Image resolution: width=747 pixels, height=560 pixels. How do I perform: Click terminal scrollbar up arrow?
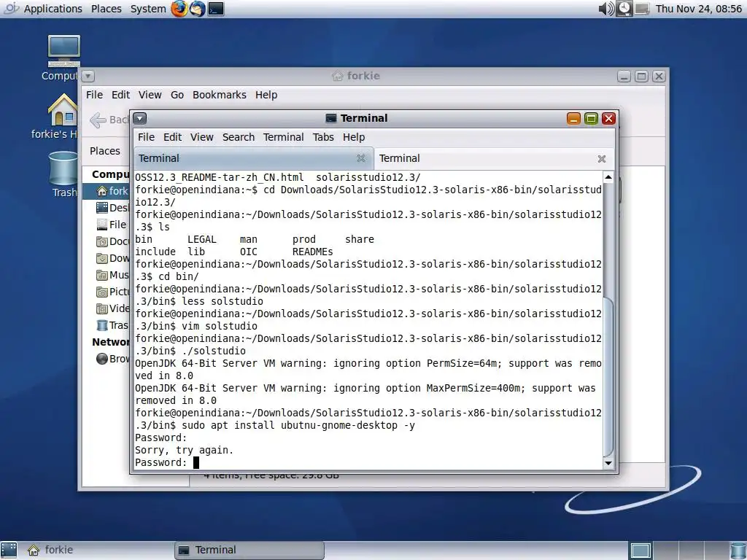(x=608, y=177)
